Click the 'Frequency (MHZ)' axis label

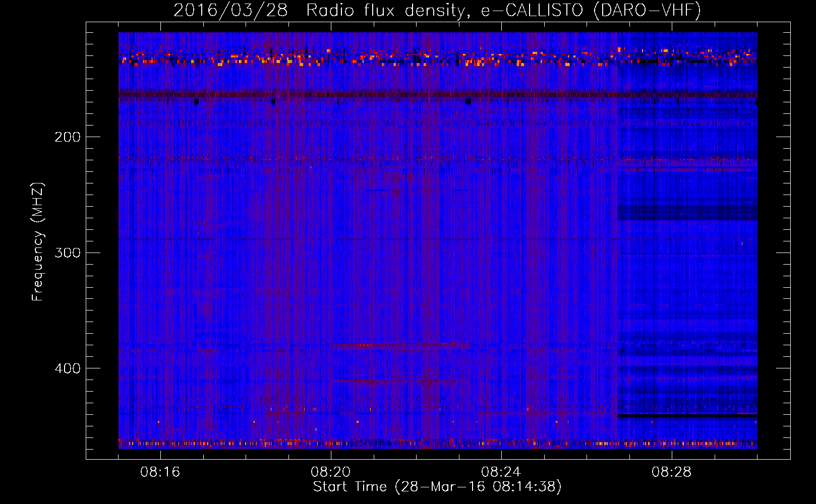pos(38,242)
